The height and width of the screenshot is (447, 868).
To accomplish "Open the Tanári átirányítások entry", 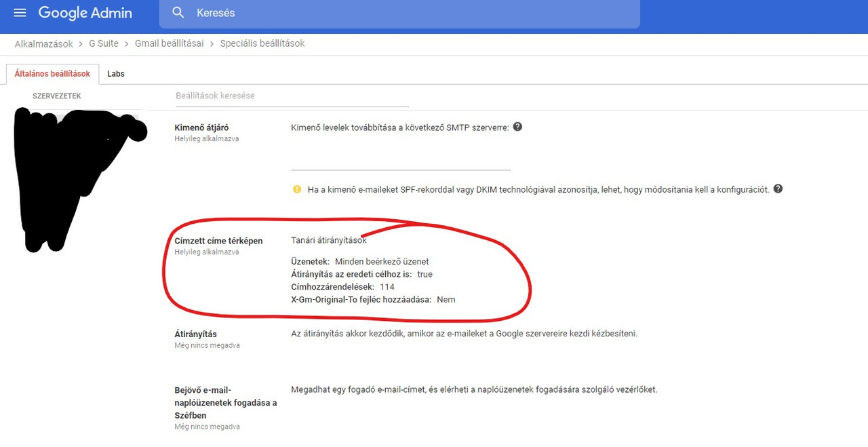I will click(x=329, y=240).
